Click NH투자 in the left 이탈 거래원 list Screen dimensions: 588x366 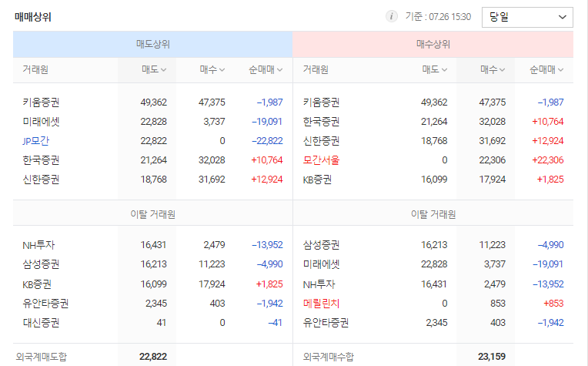click(x=38, y=245)
